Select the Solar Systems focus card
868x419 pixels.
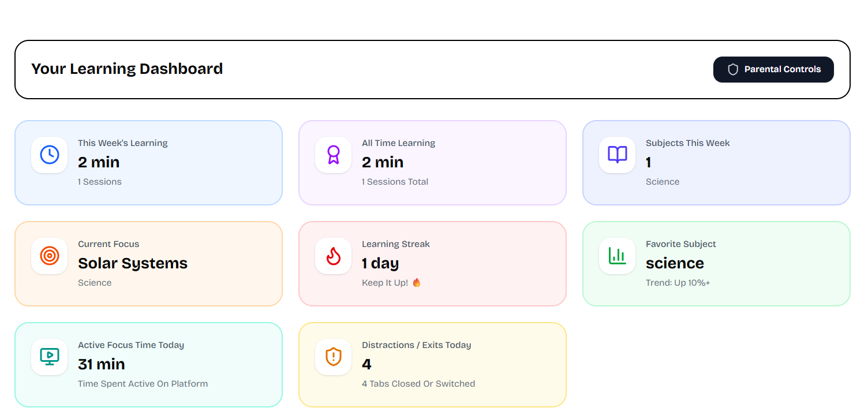click(x=149, y=263)
